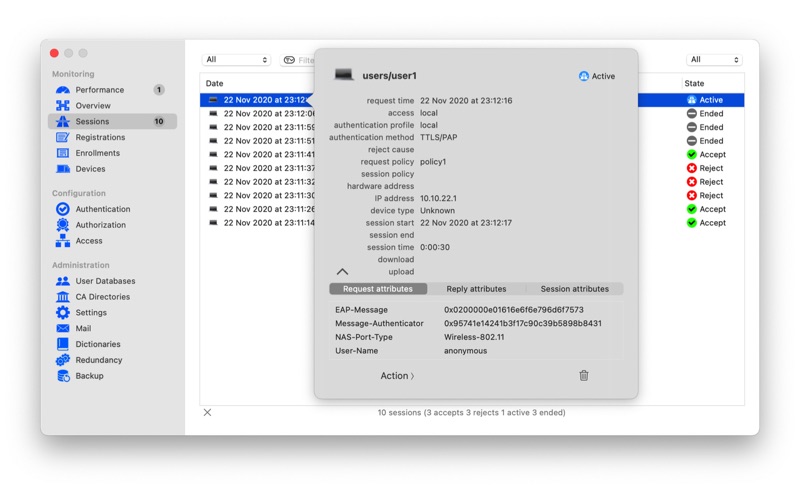Viewport: 800px width, 500px height.
Task: Open the Enrollments section
Action: pyautogui.click(x=97, y=153)
